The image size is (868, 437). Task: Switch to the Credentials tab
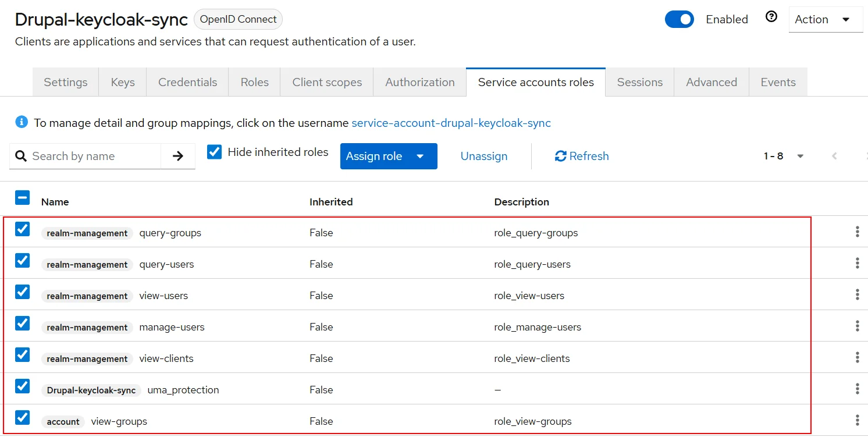point(187,82)
